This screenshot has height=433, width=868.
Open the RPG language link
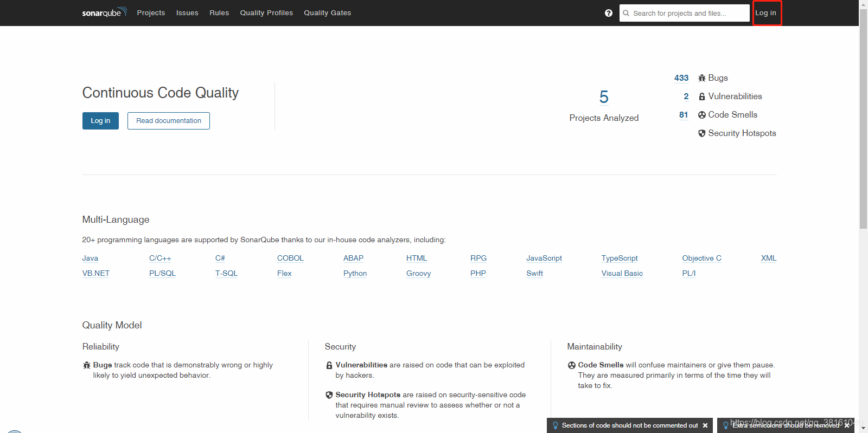478,258
